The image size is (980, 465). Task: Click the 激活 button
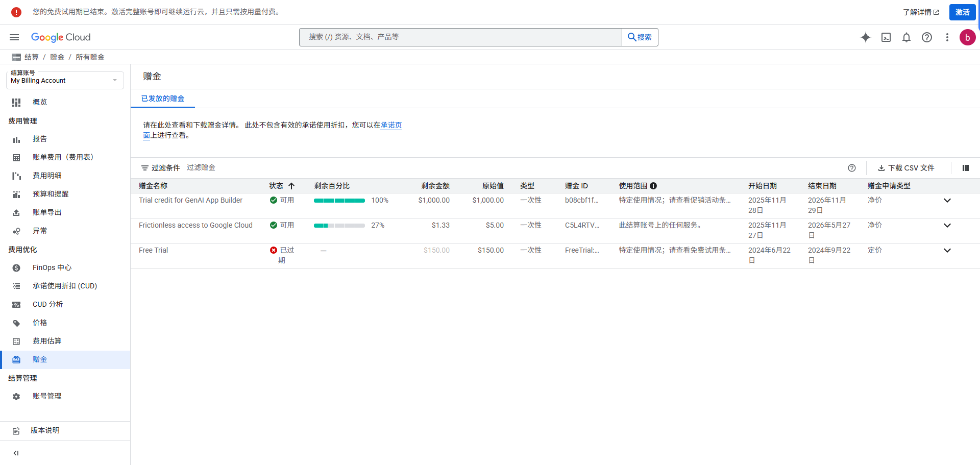click(963, 12)
